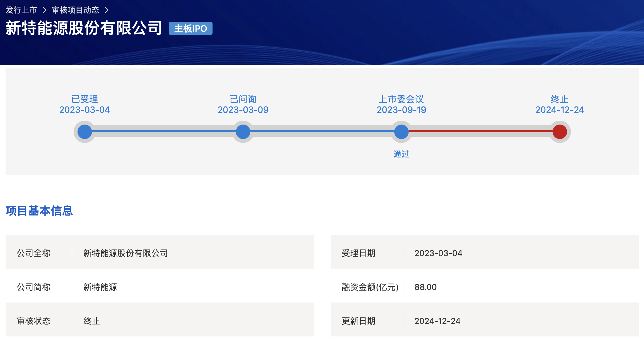Click the 审核状态 value 终止
The image size is (644, 342).
pos(91,321)
